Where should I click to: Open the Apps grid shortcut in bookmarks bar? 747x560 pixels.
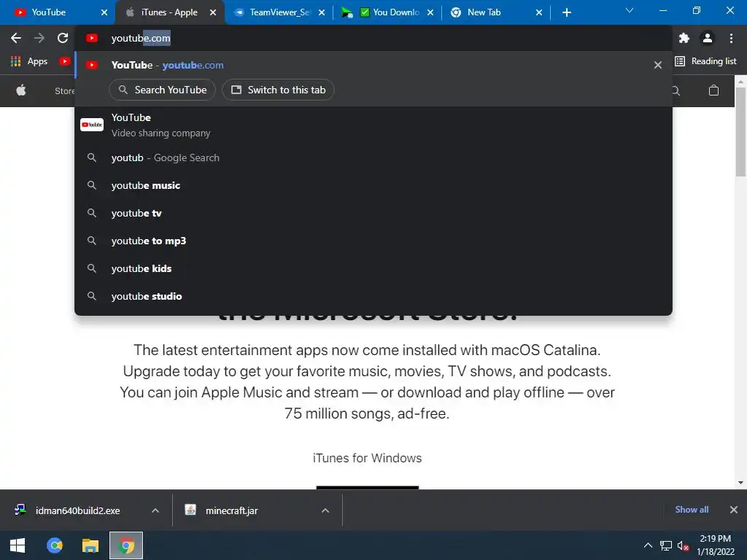tap(29, 61)
